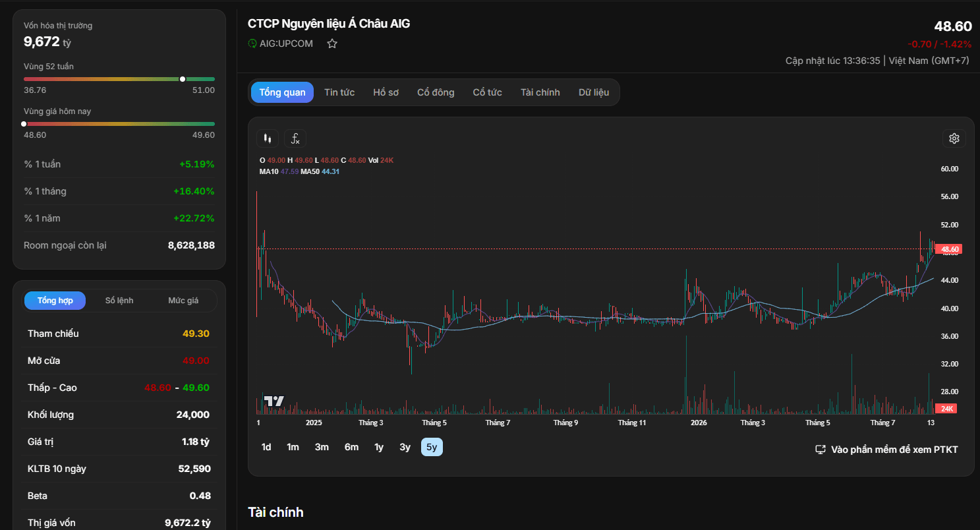
Task: Select the Mức giá panel tab
Action: click(x=183, y=301)
